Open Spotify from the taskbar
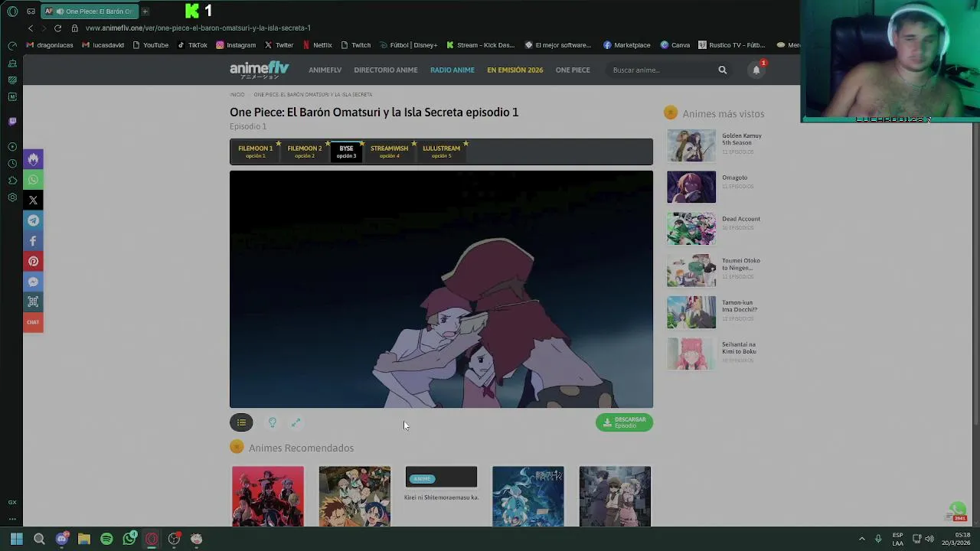Viewport: 980px width, 551px height. coord(106,539)
